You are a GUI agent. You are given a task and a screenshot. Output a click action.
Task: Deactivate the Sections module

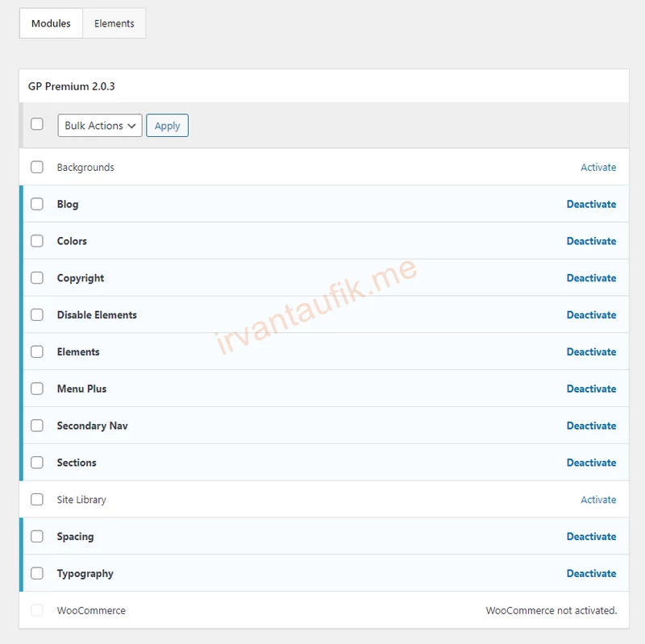coord(591,463)
